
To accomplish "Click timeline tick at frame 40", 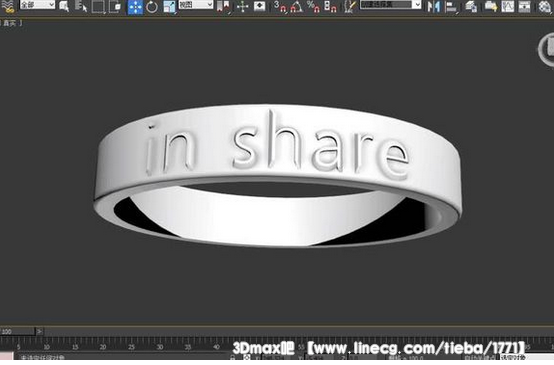I will coord(217,347).
